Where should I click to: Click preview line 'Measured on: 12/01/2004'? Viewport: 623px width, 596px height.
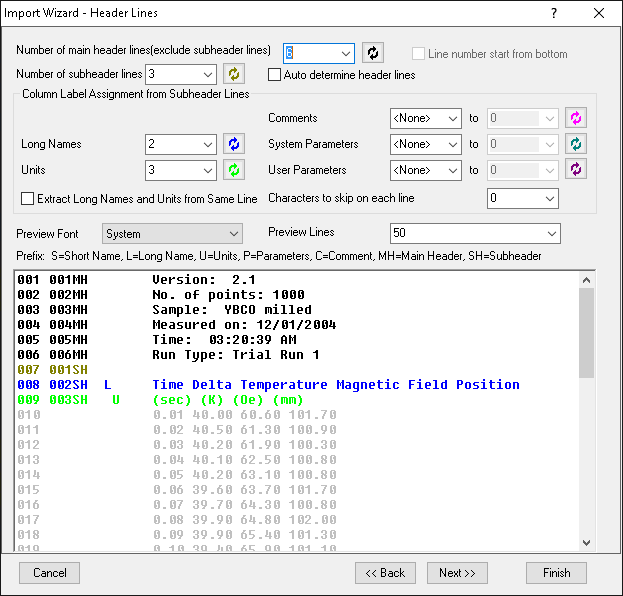(x=244, y=325)
